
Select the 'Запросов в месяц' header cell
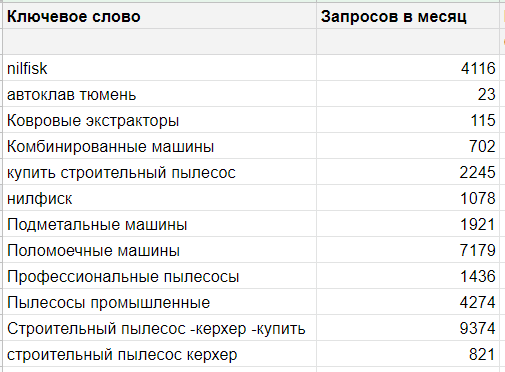[x=408, y=16]
